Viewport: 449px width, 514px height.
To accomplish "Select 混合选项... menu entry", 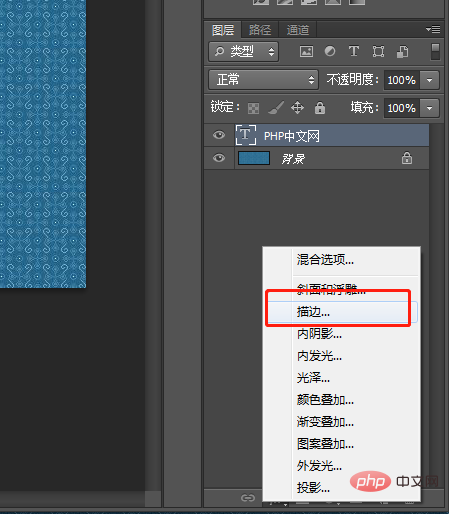I will [x=325, y=260].
